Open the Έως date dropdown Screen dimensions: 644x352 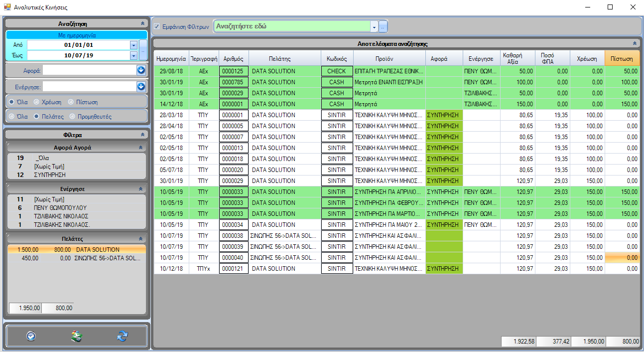tap(133, 55)
